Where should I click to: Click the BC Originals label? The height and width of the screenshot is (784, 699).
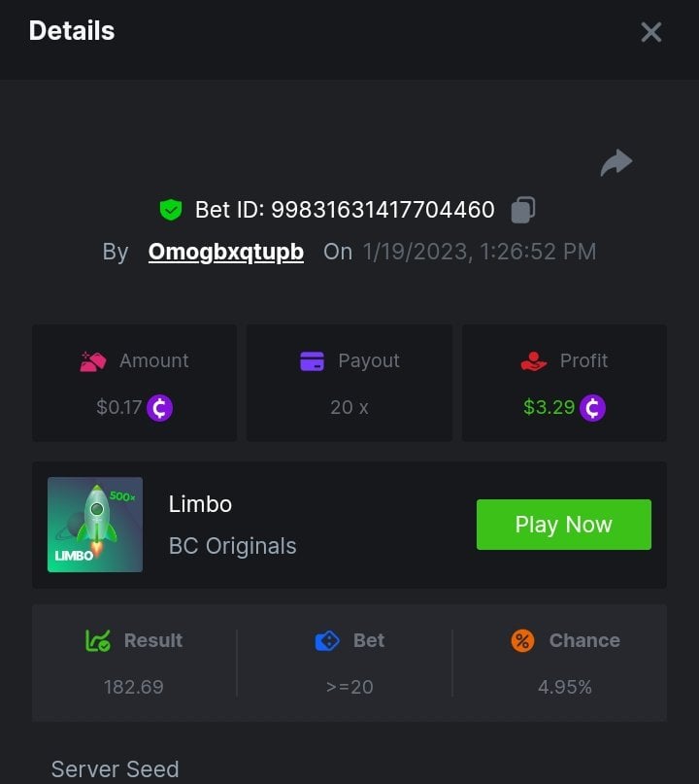coord(232,546)
